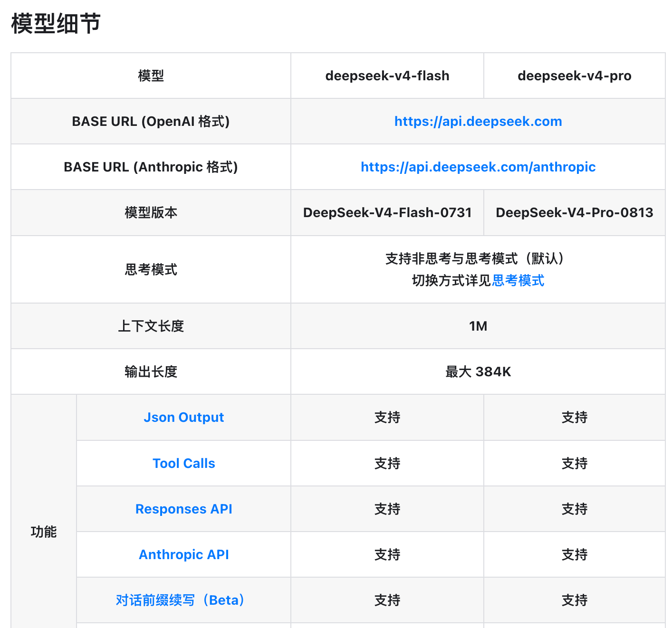Image resolution: width=672 pixels, height=628 pixels.
Task: Click the BASE URL (OpenAI 格式) cell
Action: tap(151, 122)
